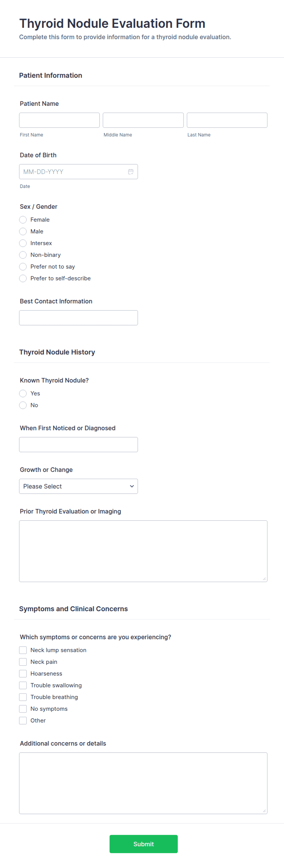
Task: Focus the When First Noticed or Diagnosed field
Action: 78,445
